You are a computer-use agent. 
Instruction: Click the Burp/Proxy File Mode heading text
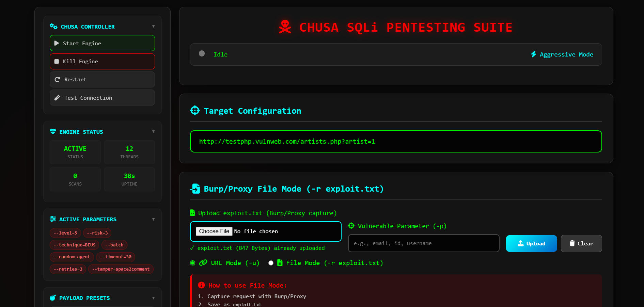pyautogui.click(x=294, y=189)
